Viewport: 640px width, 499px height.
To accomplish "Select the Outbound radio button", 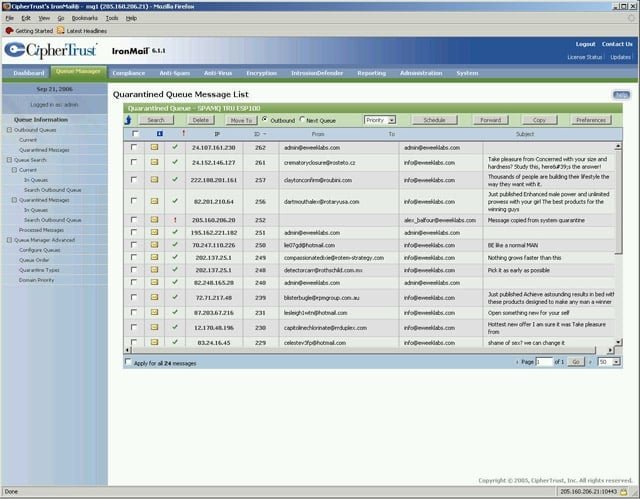I will 264,119.
